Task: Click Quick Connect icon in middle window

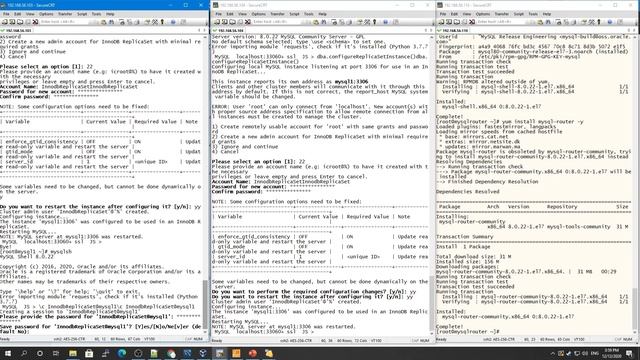Action: click(224, 22)
